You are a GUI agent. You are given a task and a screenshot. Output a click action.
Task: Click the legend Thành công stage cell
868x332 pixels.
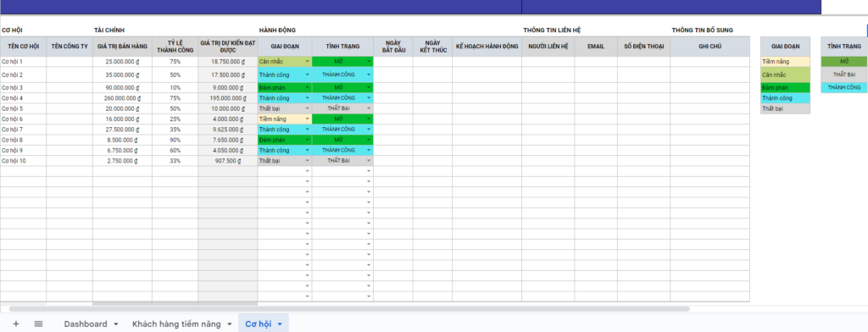coord(785,98)
